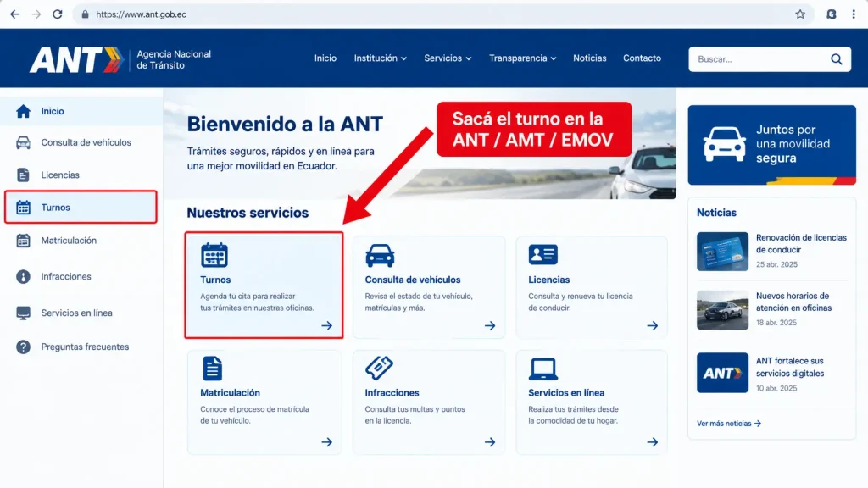Viewport: 868px width, 488px height.
Task: Click arrow on Consulta de vehículos card
Action: click(490, 326)
